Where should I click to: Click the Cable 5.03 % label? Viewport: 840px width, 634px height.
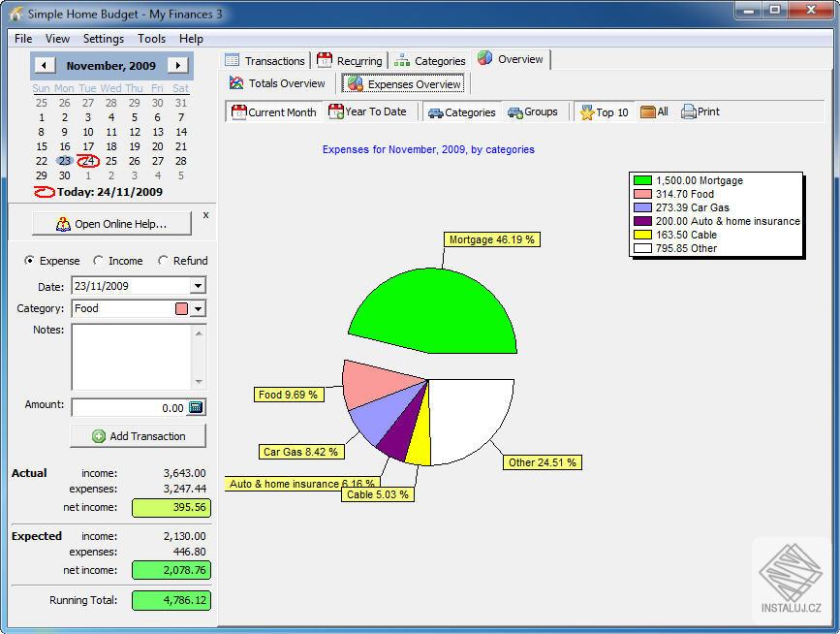[378, 494]
